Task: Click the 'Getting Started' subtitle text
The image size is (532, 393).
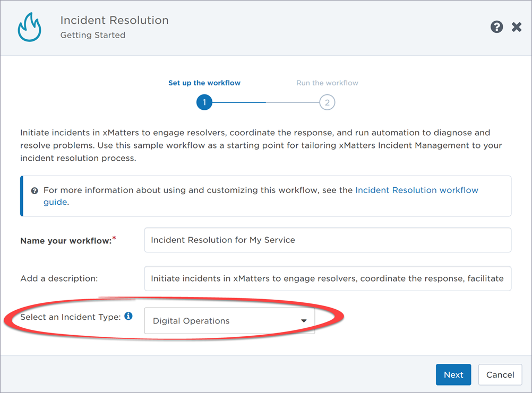Action: (93, 36)
